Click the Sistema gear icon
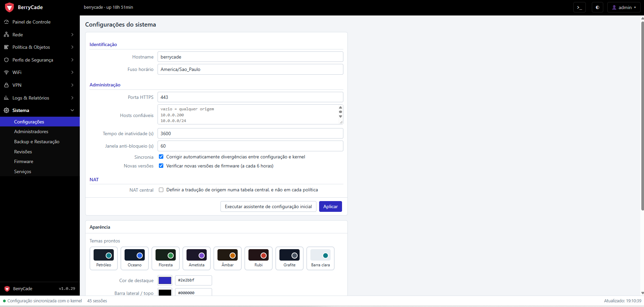The height and width of the screenshot is (307, 644). tap(6, 110)
